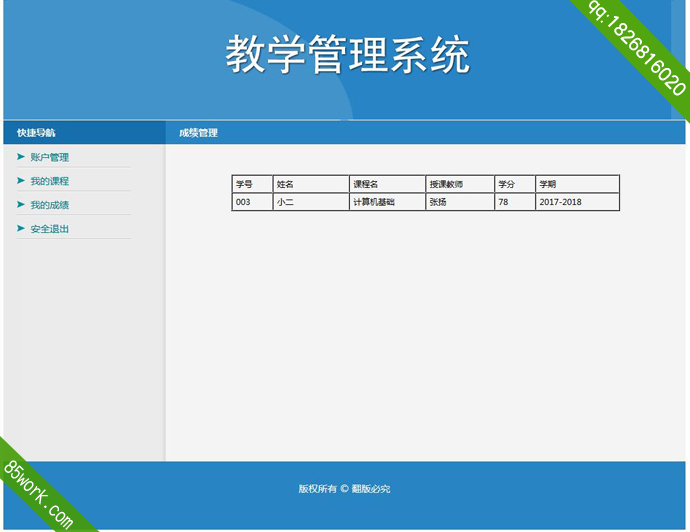
Task: Open the 账户管理 navigation link
Action: pos(49,157)
